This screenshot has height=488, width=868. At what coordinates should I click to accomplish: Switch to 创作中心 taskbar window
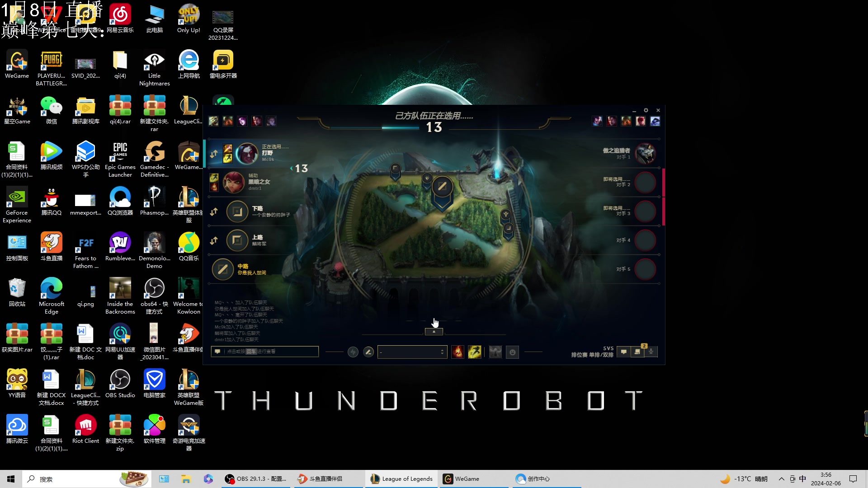pyautogui.click(x=546, y=479)
